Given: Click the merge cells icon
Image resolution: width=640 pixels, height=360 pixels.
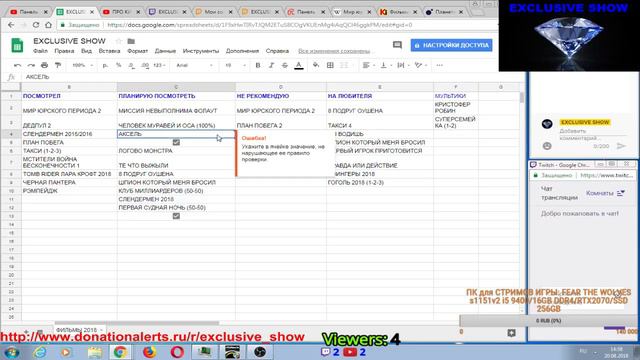Looking at the screenshot, I should 344,65.
